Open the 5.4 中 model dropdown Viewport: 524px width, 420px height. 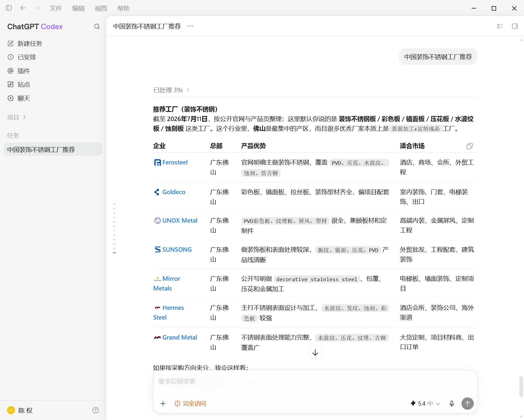coord(425,404)
